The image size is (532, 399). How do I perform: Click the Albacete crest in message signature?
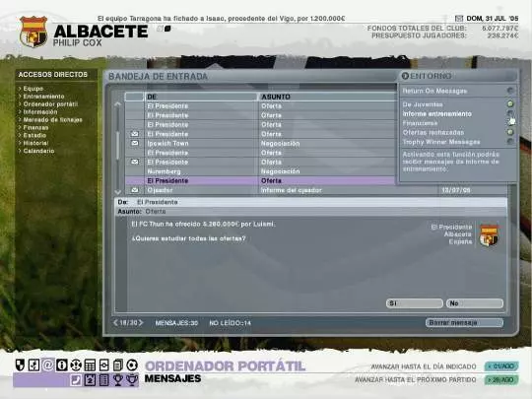coord(489,235)
